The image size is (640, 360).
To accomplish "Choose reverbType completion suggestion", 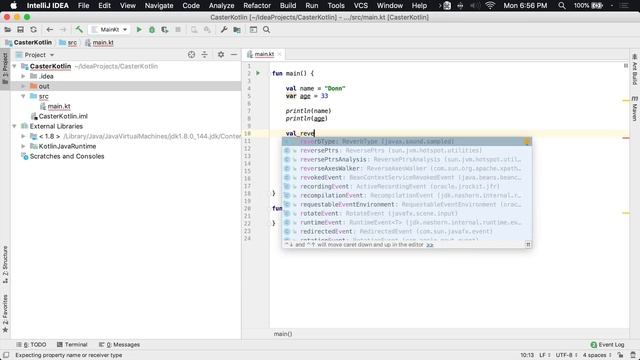I will (x=407, y=141).
